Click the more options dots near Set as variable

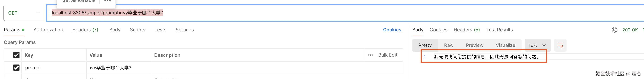[x=108, y=1]
